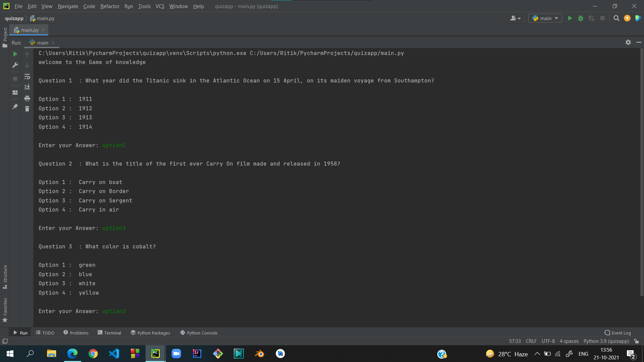The height and width of the screenshot is (362, 644).
Task: Click the Debug bug icon
Action: pyautogui.click(x=581, y=18)
